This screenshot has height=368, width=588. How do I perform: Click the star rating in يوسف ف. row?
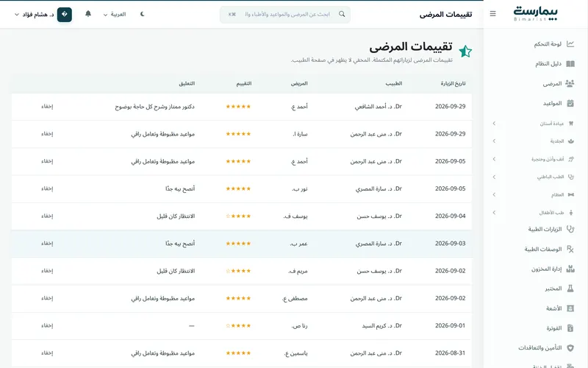238,216
